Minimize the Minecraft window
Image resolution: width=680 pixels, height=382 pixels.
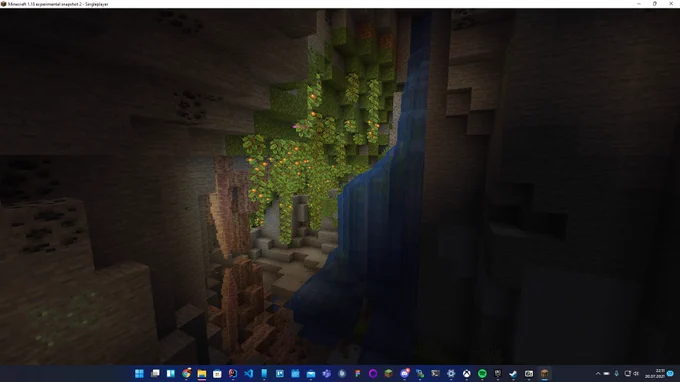pyautogui.click(x=639, y=4)
